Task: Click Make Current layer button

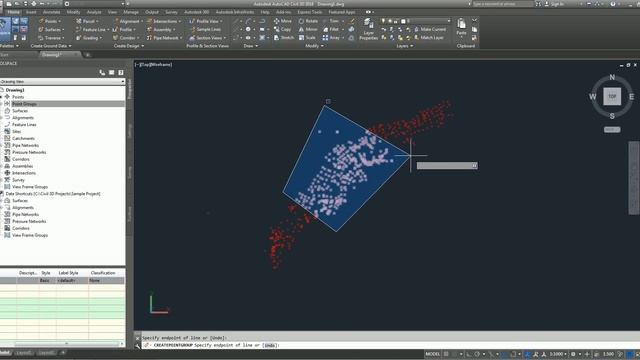Action: (x=430, y=29)
